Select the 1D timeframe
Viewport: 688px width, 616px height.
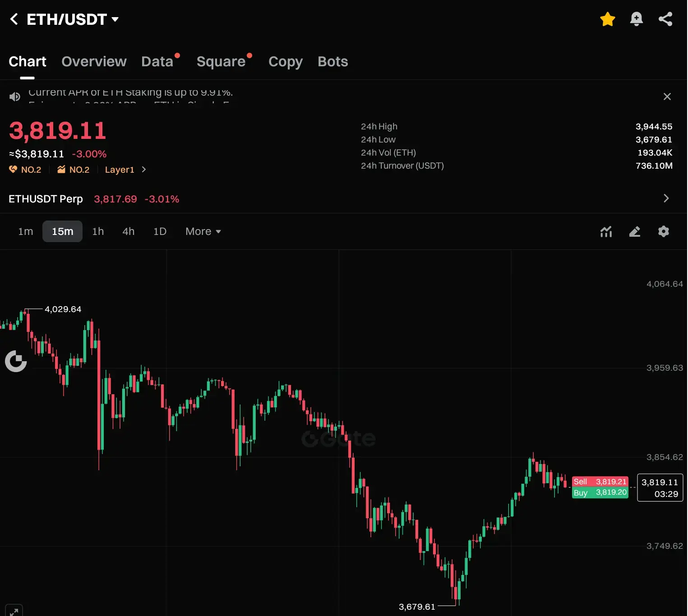coord(160,231)
